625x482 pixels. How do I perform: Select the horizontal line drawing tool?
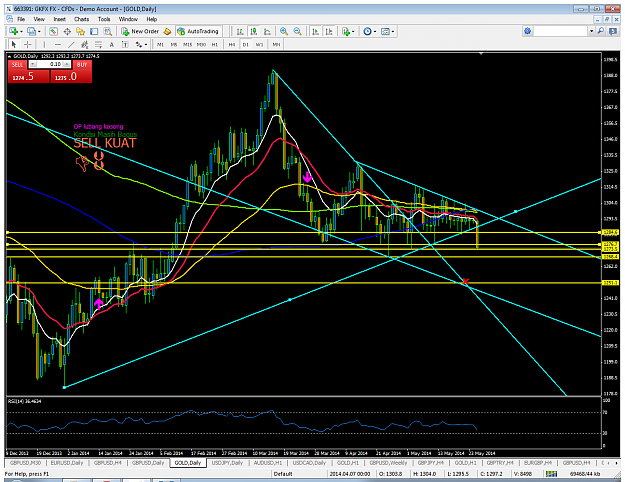pos(58,44)
